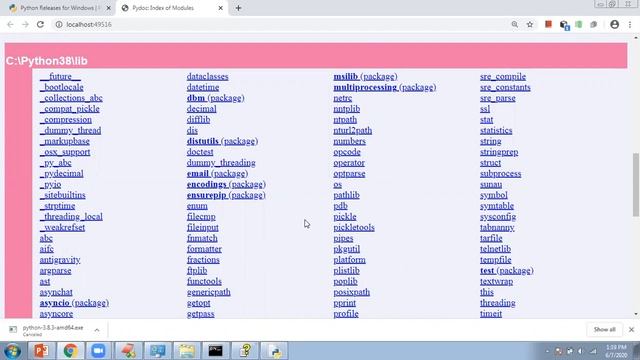Close the Pydoc Index of Modules tab
640x360 pixels.
tap(220, 8)
